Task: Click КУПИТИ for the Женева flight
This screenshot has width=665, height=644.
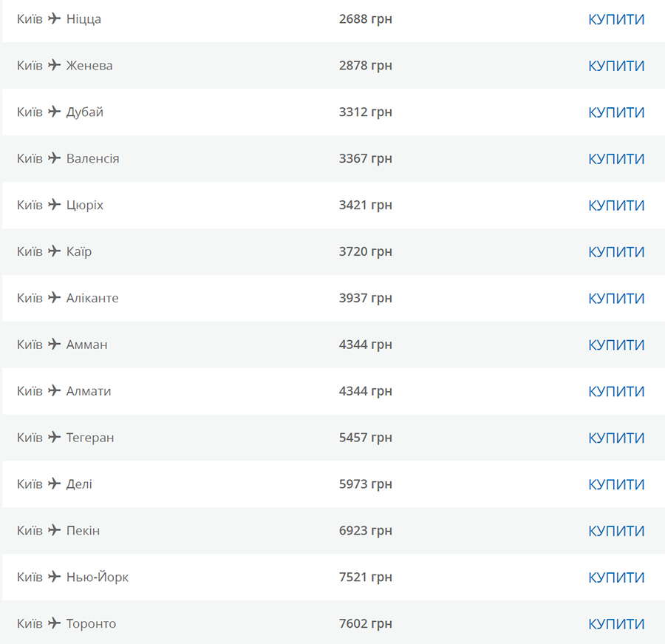Action: click(x=616, y=66)
